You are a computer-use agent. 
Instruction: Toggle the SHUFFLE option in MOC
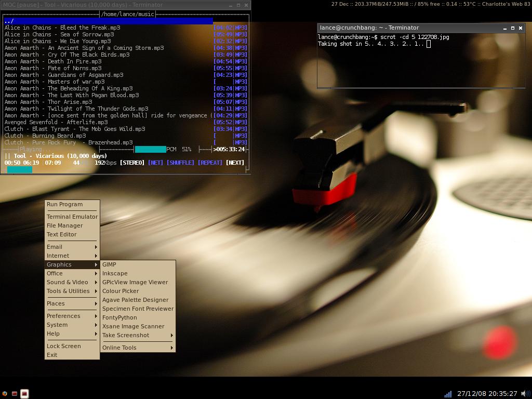pos(180,163)
